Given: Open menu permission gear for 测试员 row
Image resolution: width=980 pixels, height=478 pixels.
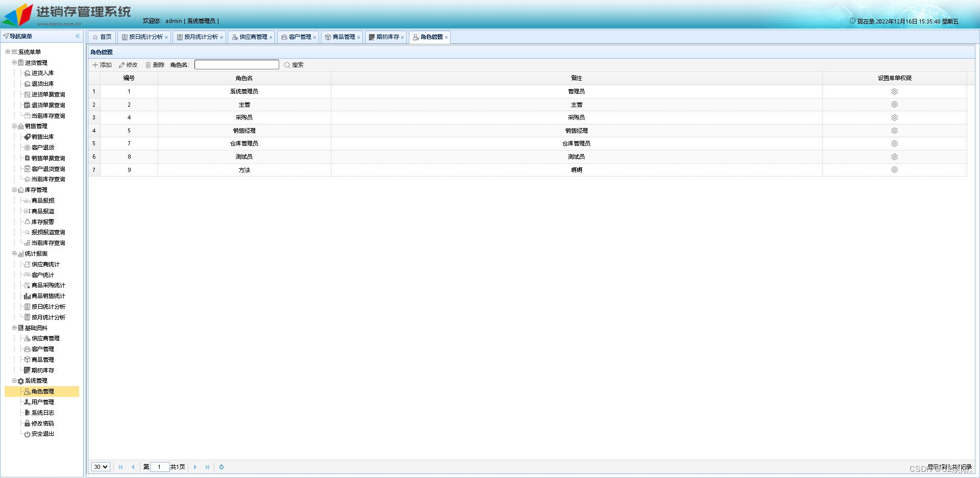Looking at the screenshot, I should (894, 157).
